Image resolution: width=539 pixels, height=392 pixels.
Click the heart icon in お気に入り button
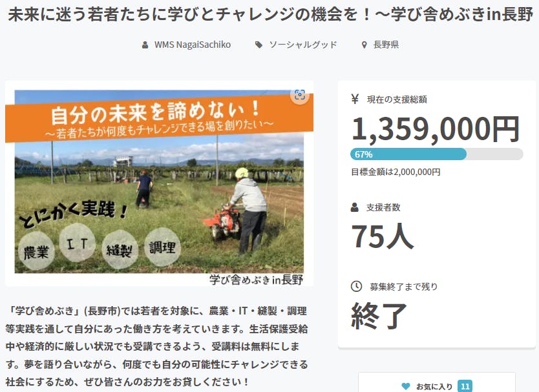tap(406, 386)
